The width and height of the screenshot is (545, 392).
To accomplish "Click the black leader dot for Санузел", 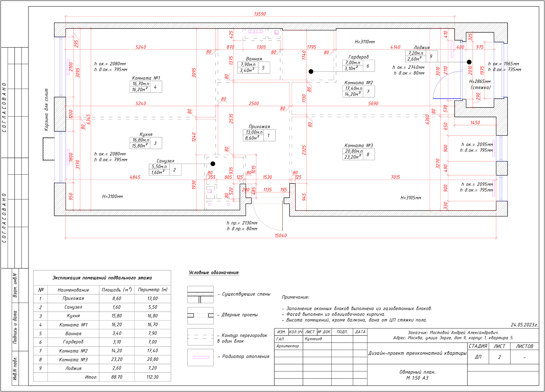I will tap(213, 164).
